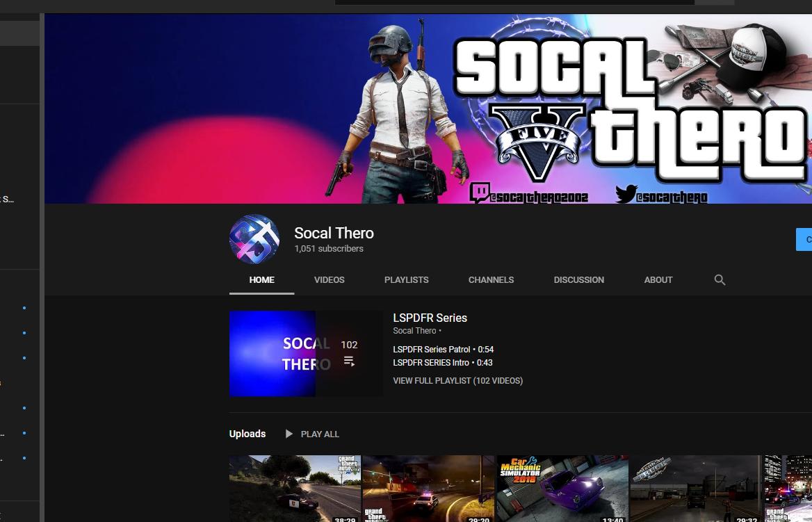Open the Car Mechanic Simulator 2018 thumbnail

tap(562, 489)
